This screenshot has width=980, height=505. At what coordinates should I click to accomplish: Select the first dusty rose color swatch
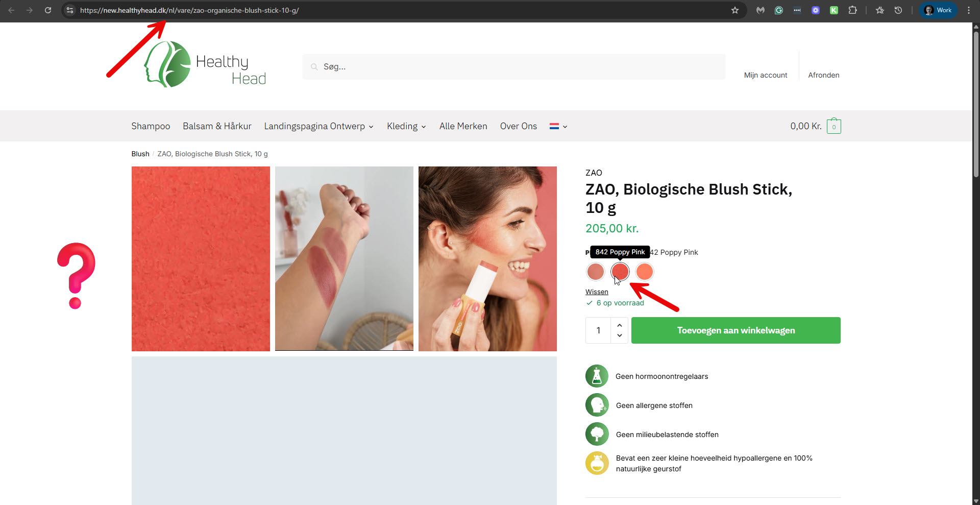596,272
